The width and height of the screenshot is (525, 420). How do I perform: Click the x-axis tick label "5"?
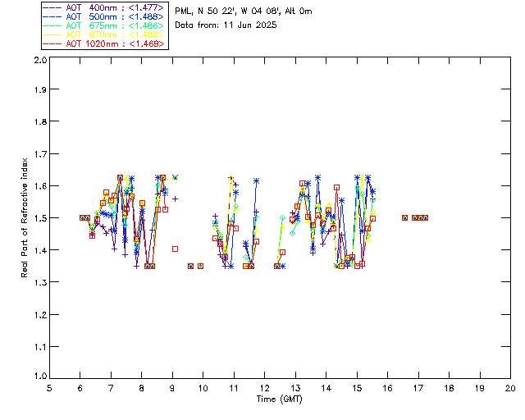[49, 388]
